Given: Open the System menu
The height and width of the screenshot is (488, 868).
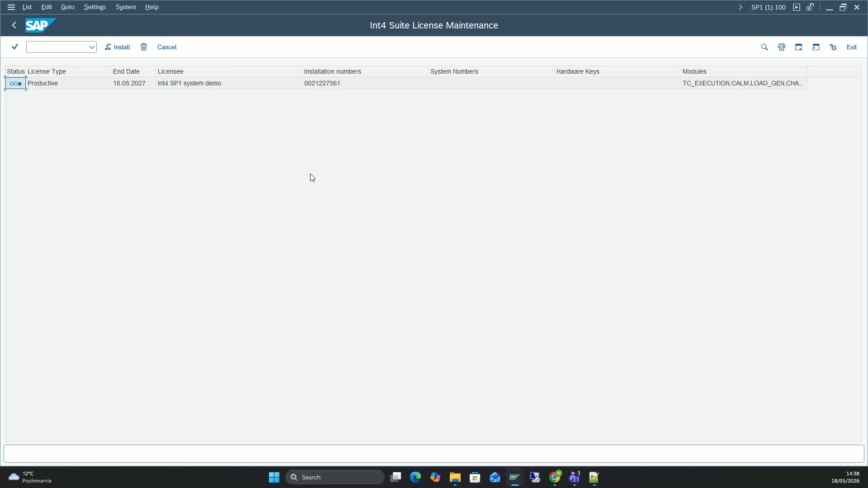Looking at the screenshot, I should pos(126,7).
